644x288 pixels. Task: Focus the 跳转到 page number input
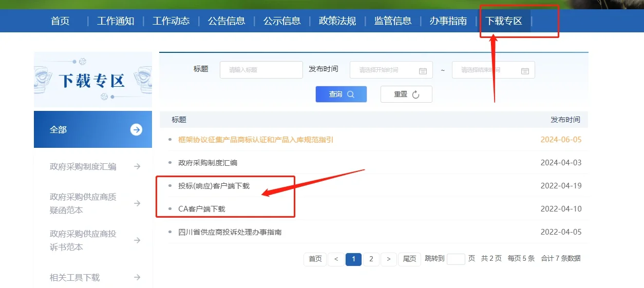coord(456,259)
